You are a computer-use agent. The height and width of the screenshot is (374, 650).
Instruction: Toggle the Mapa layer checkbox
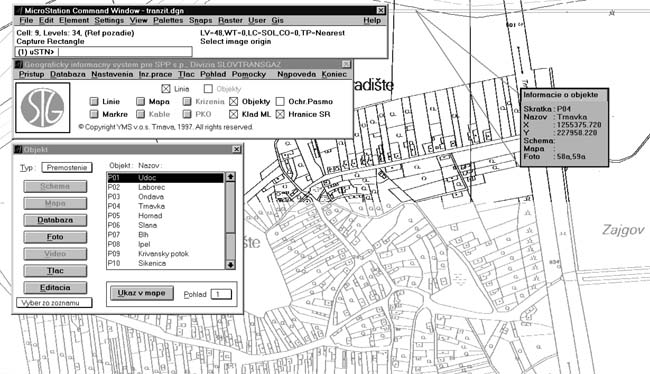pos(141,102)
